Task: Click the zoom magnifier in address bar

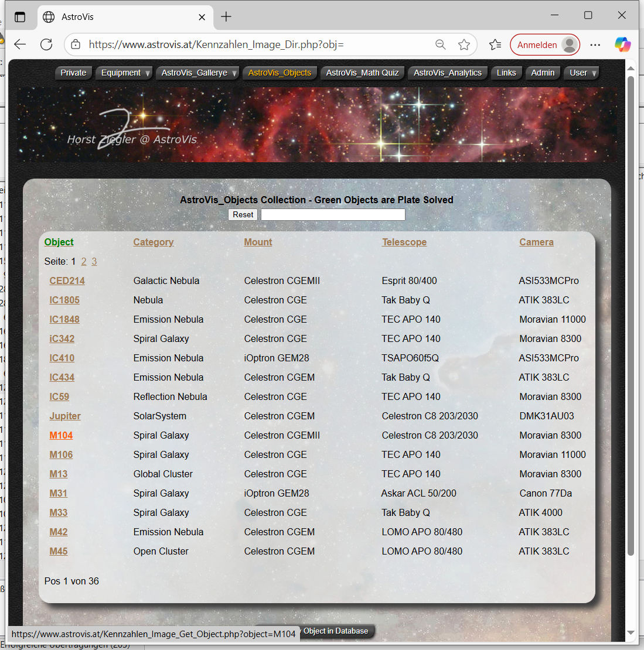Action: (440, 45)
